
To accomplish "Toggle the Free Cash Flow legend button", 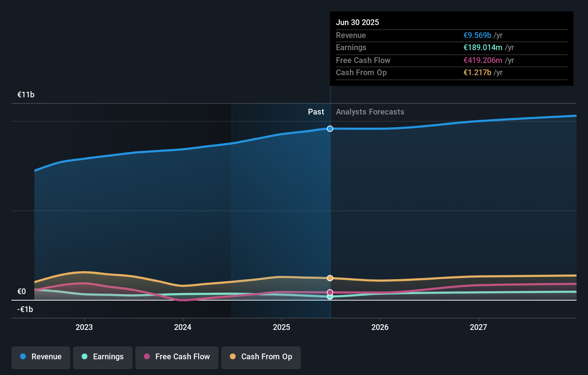I will pos(177,357).
